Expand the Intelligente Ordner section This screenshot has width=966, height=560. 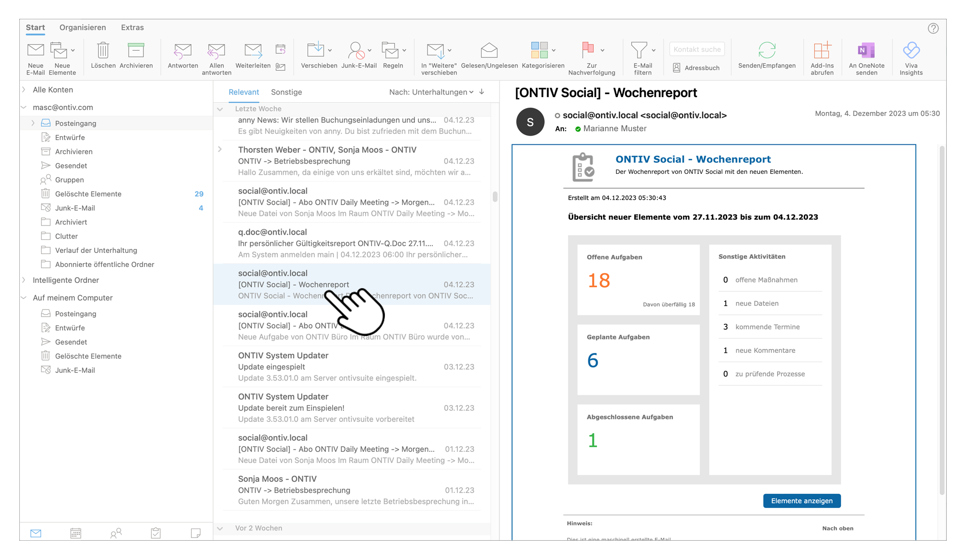[x=24, y=280]
